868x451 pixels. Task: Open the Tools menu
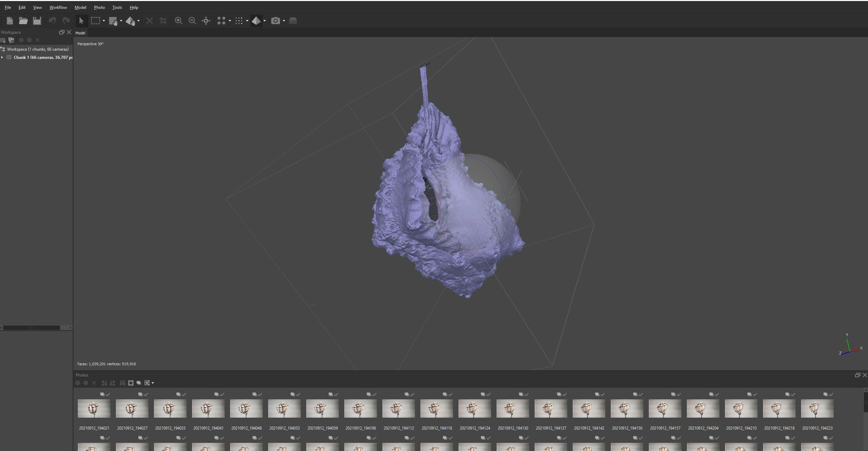click(x=117, y=7)
